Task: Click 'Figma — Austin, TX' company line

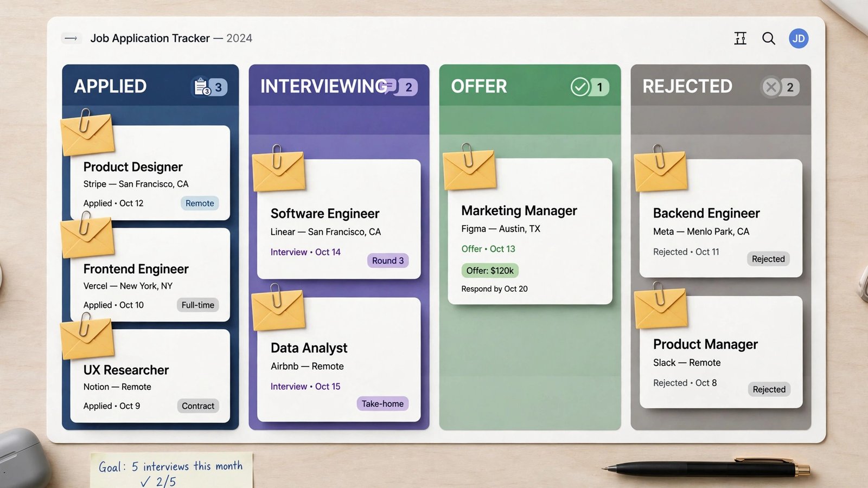Action: coord(501,229)
